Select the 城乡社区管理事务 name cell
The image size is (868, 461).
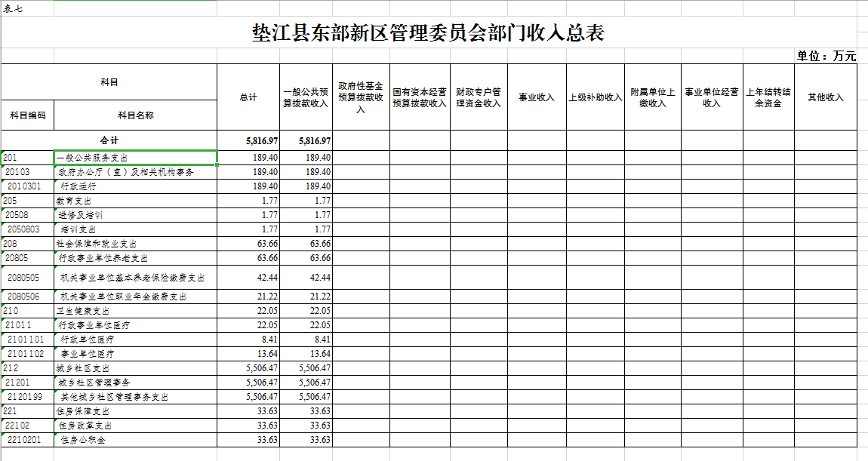click(136, 383)
